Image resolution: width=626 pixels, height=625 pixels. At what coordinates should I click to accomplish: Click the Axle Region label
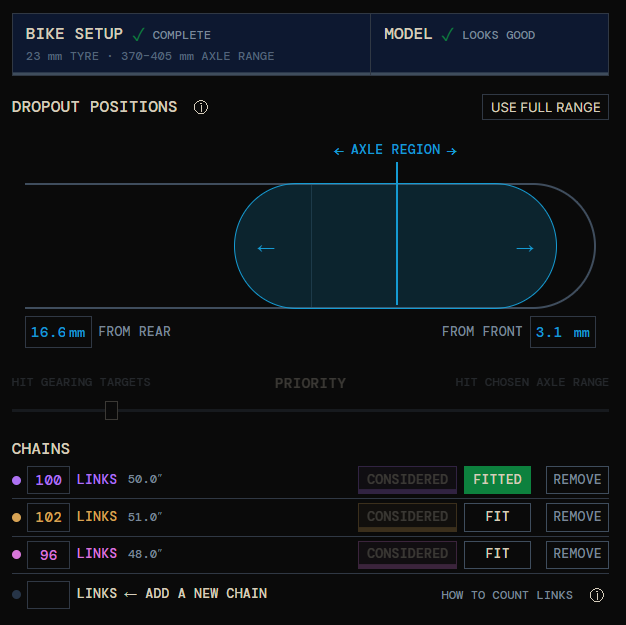[395, 150]
